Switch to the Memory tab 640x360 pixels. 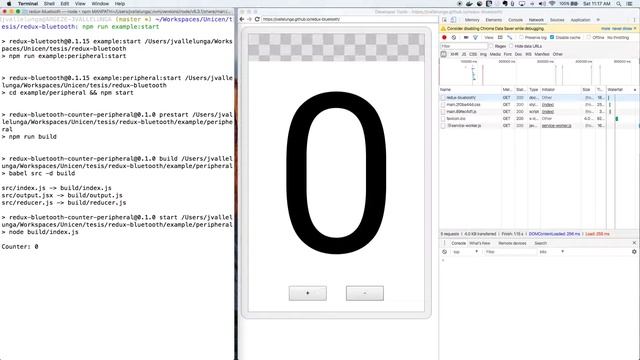tap(472, 20)
